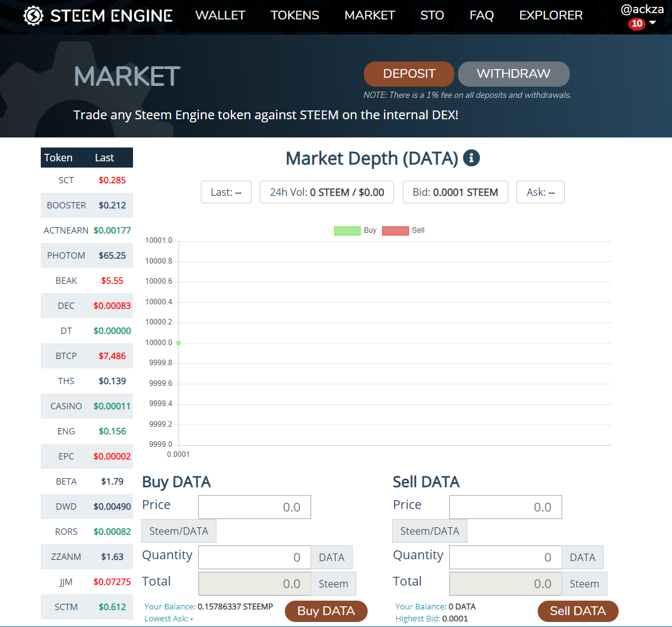Image resolution: width=672 pixels, height=627 pixels.
Task: Open the EXPLORER nav link
Action: tap(551, 16)
